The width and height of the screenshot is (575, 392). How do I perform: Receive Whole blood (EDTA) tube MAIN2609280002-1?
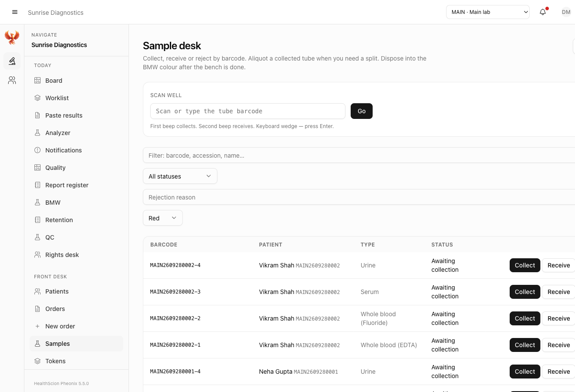[x=558, y=345]
